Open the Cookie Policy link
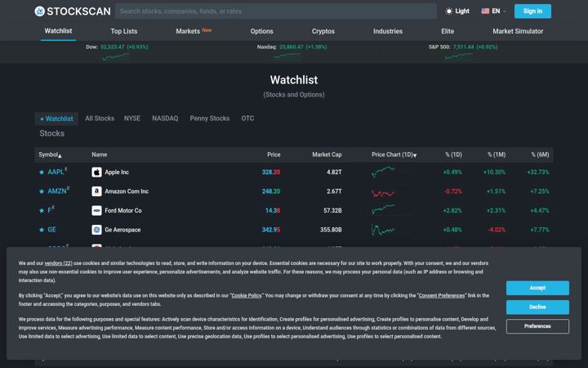 [x=247, y=295]
